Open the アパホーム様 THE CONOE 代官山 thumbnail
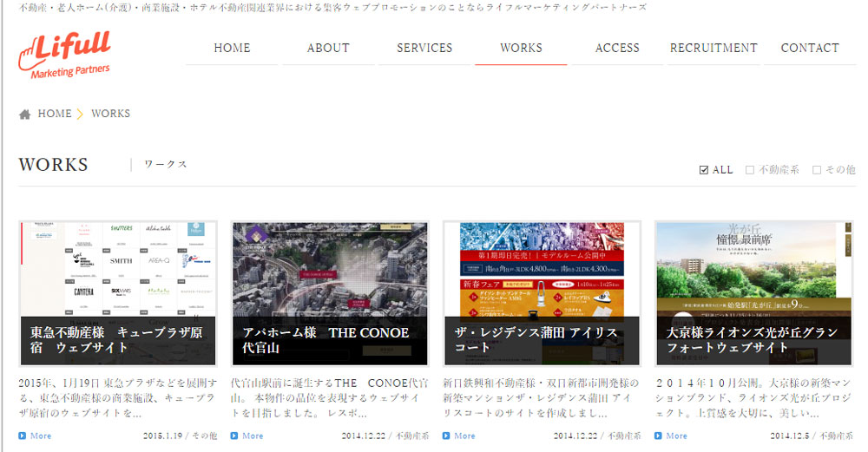The height and width of the screenshot is (452, 868). pyautogui.click(x=330, y=294)
